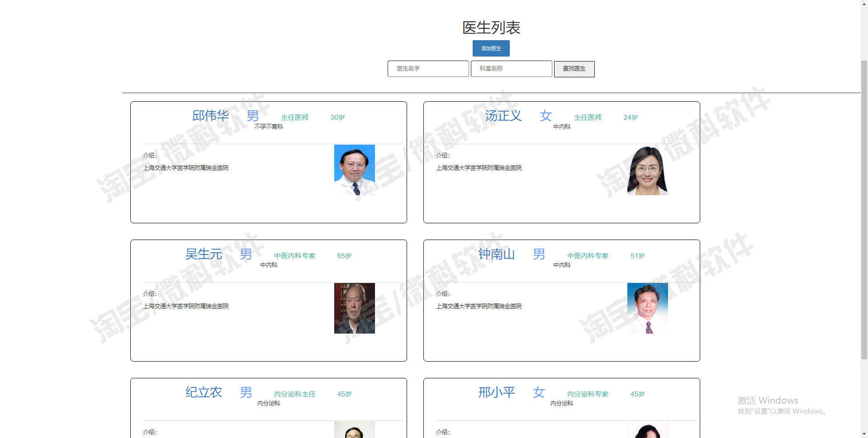Open doctor 吴生元 name link

click(x=204, y=254)
